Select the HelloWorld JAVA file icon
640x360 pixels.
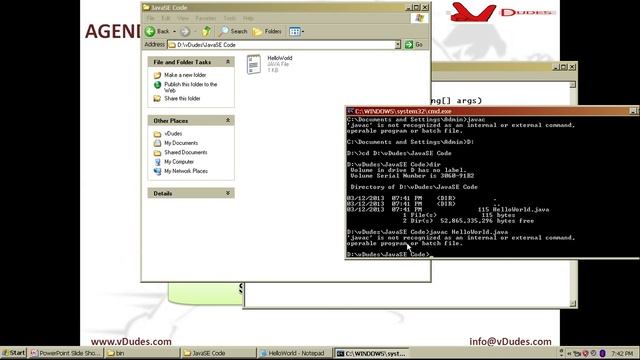(x=254, y=64)
